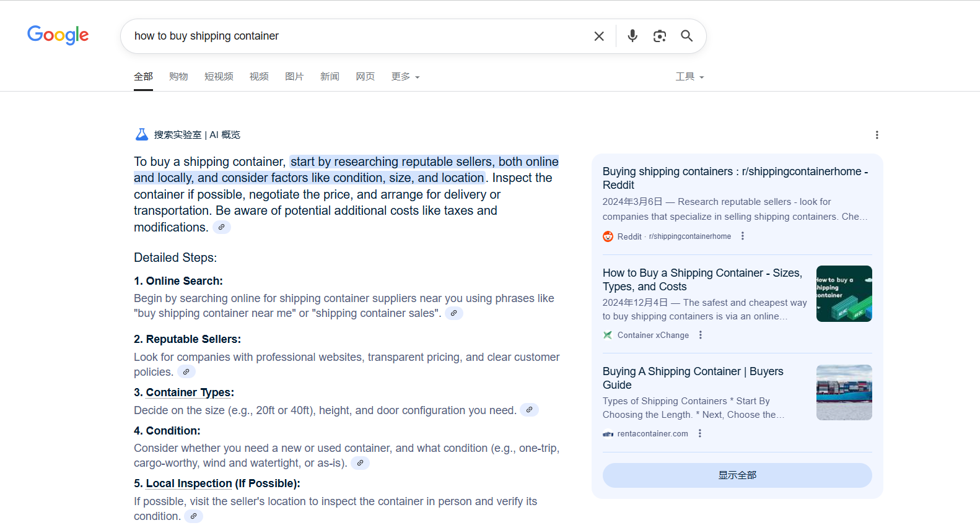Click the search labs flask icon
The height and width of the screenshot is (528, 980).
point(142,134)
